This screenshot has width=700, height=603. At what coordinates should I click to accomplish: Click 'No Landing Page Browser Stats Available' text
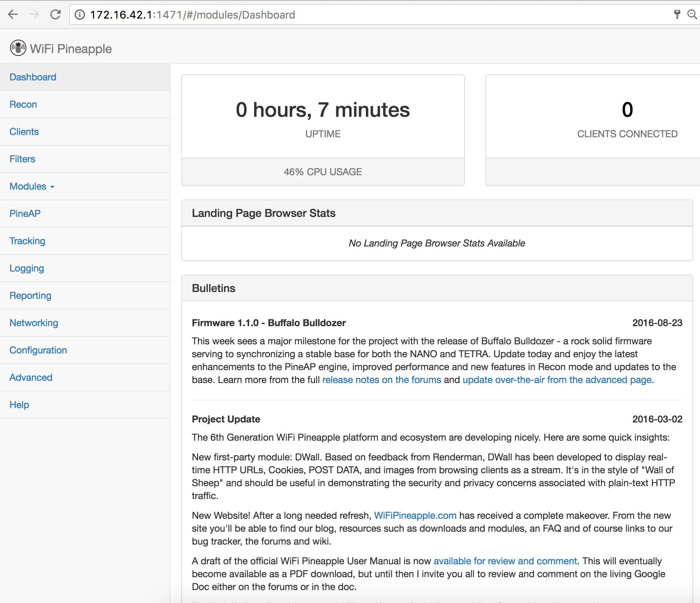click(437, 243)
